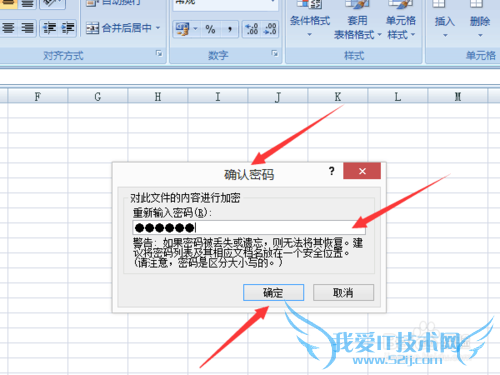Screen dimensions: 500x375
Task: Click the decrease indent icon
Action: pyautogui.click(x=49, y=28)
